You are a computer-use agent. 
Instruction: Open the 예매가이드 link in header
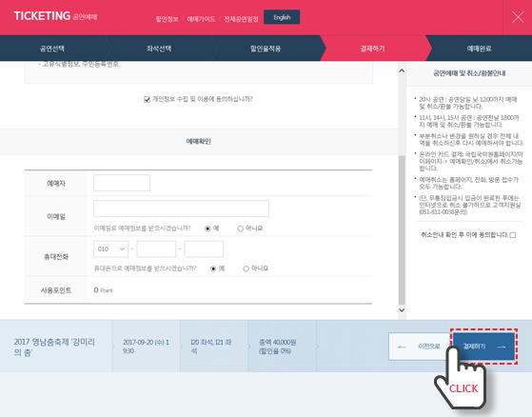pos(201,19)
